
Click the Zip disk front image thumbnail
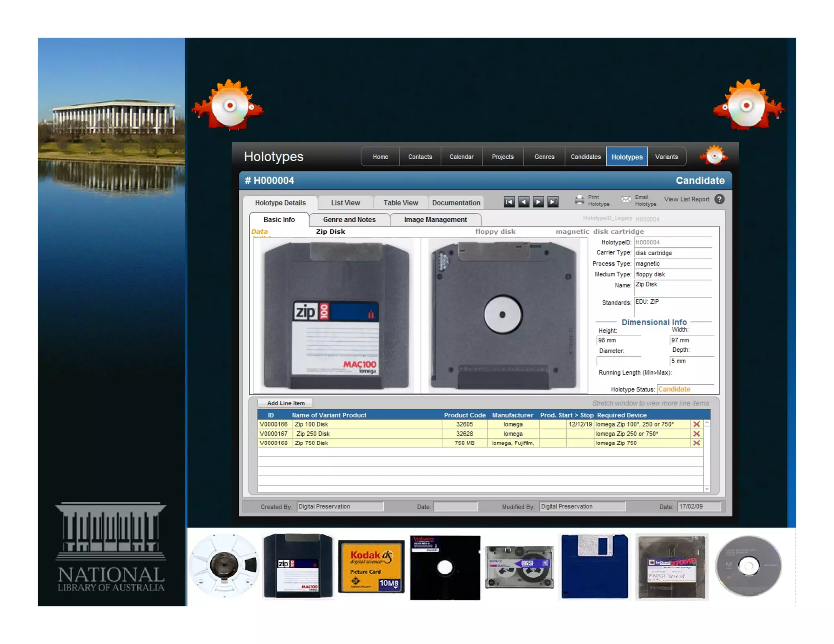(336, 315)
